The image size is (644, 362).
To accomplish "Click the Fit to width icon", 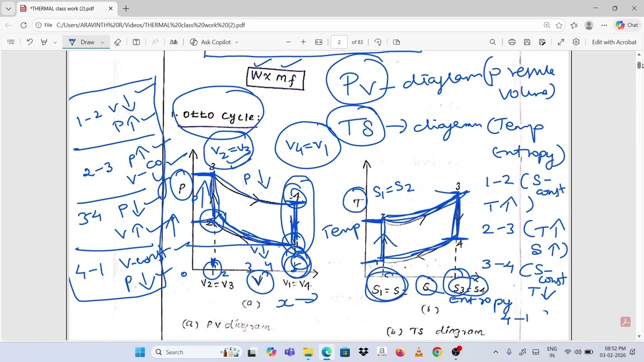I will click(318, 42).
